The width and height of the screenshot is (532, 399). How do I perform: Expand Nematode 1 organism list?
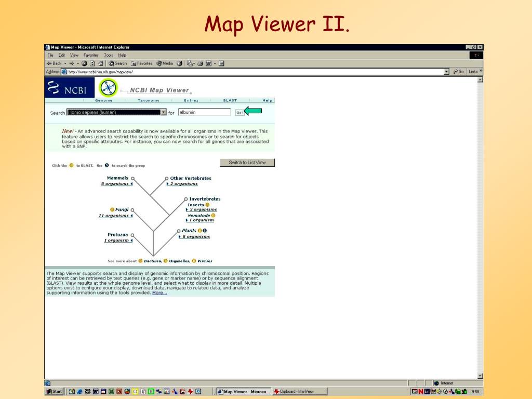point(200,220)
